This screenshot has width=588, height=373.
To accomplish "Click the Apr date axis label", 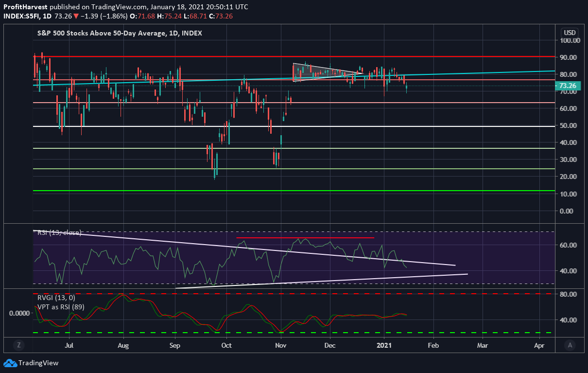I will point(539,345).
